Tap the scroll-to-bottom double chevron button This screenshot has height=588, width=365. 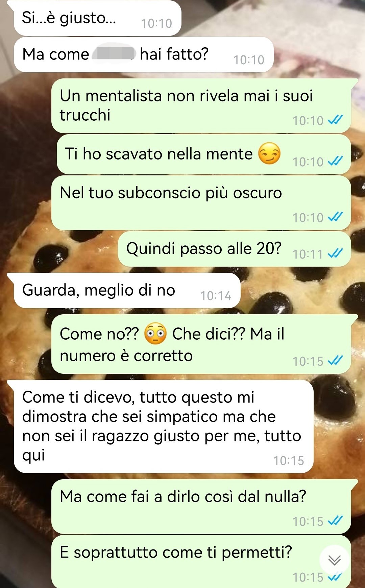(x=335, y=560)
